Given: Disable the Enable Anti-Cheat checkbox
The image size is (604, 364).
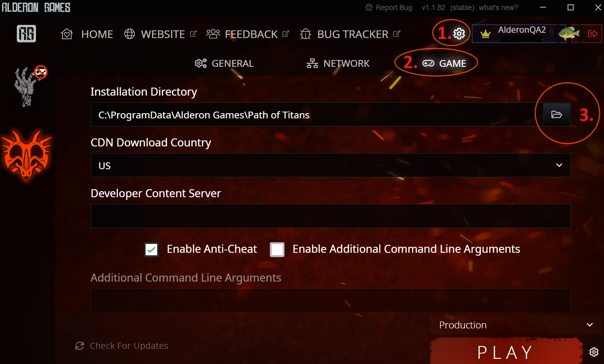Looking at the screenshot, I should pyautogui.click(x=152, y=250).
